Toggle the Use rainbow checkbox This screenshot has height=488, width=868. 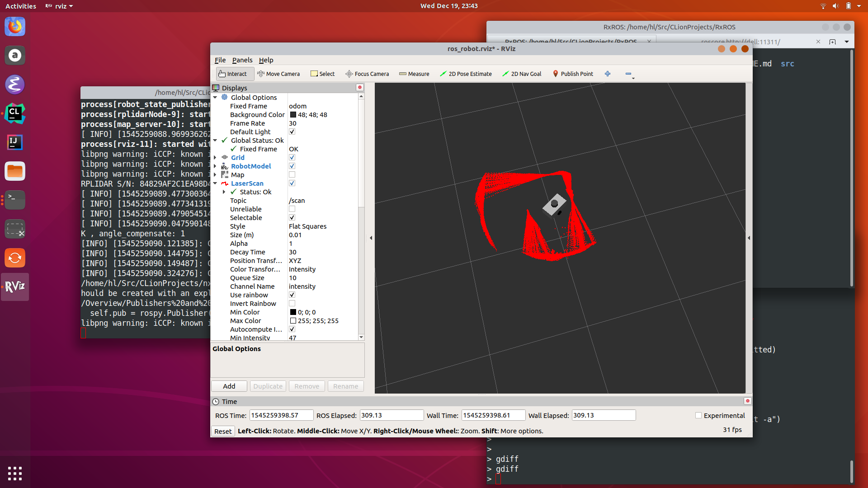tap(292, 295)
